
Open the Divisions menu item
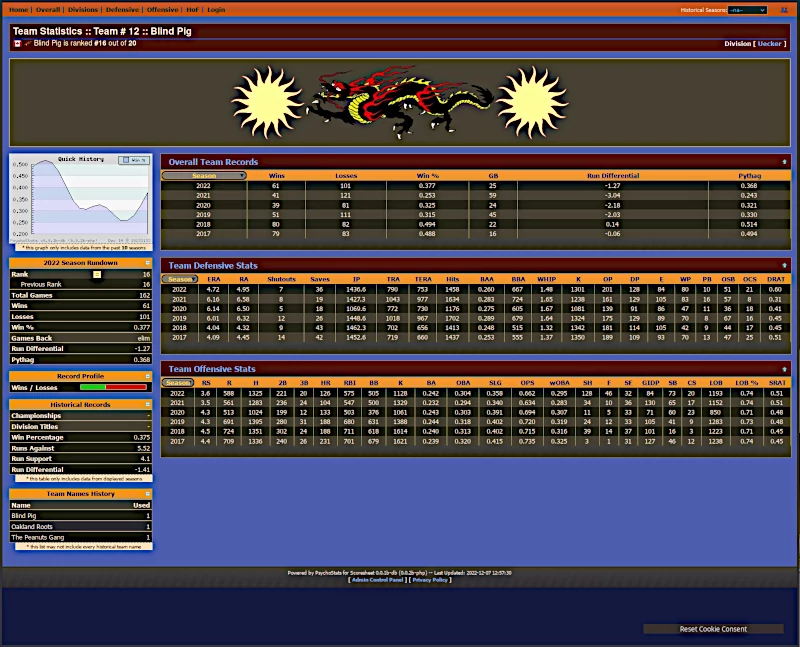[83, 10]
